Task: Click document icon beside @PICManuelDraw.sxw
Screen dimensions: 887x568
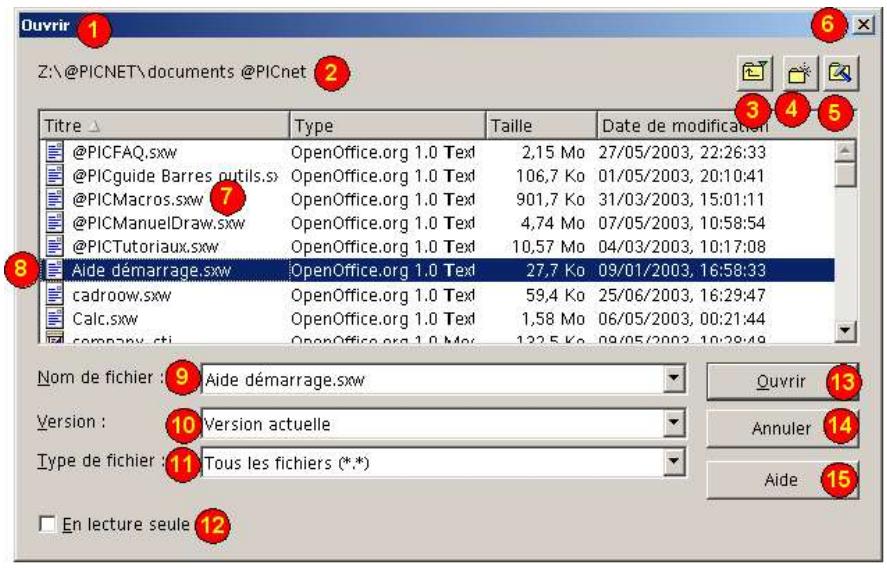Action: [54, 223]
